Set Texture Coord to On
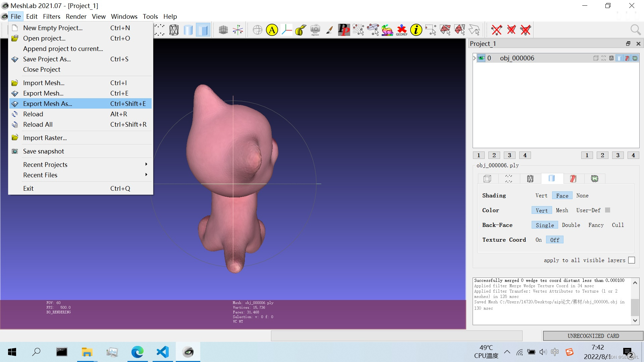The image size is (644, 362). tap(538, 240)
